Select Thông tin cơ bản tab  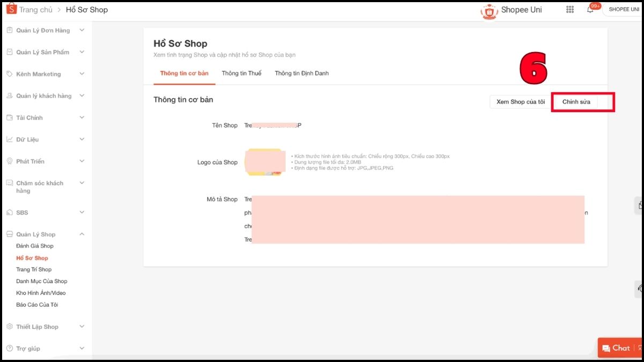(x=184, y=73)
